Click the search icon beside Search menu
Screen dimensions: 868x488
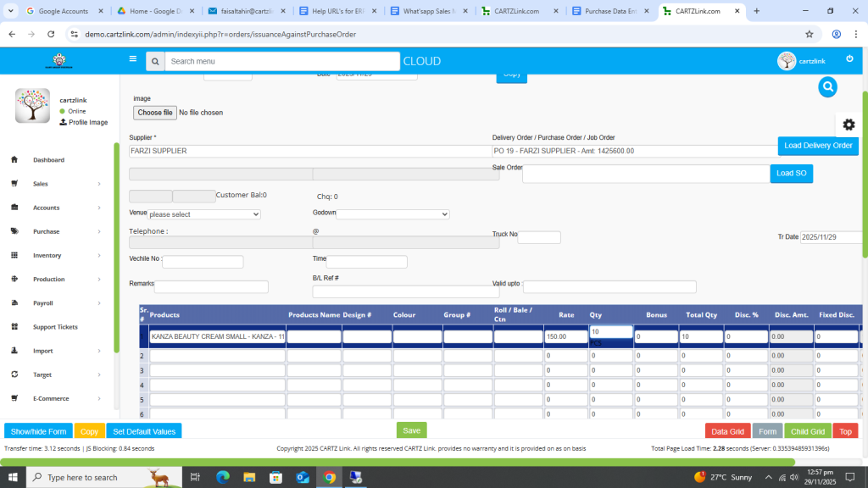click(x=154, y=62)
